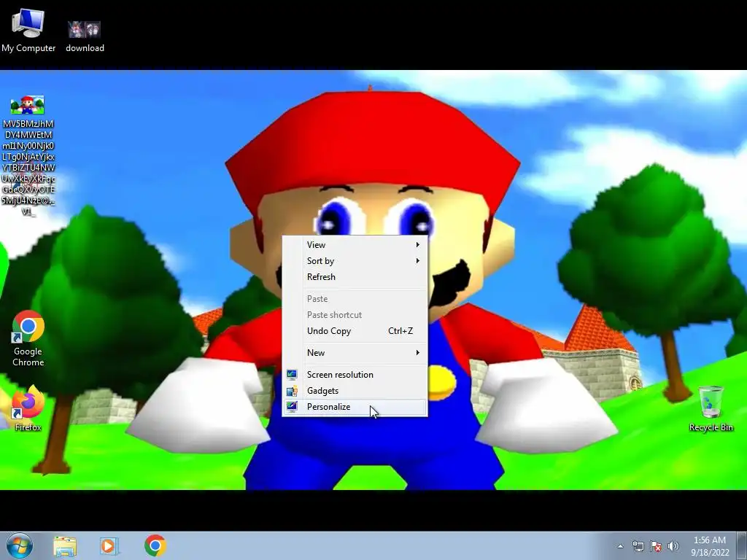Click the My Computer label text
Viewport: 747px width, 560px height.
28,48
